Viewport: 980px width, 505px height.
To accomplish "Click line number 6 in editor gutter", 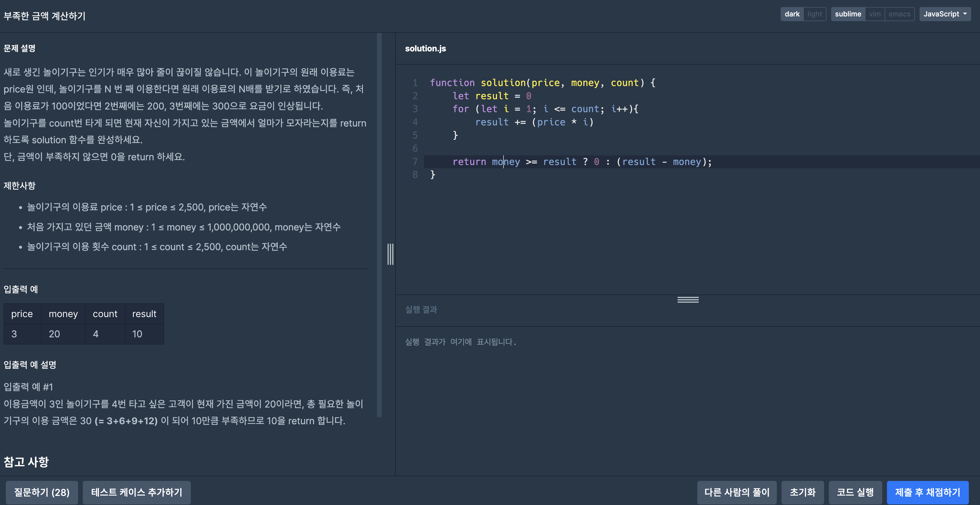I will [x=415, y=149].
